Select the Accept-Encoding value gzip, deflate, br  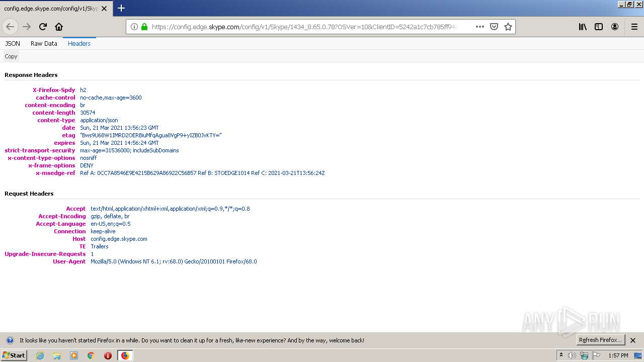click(110, 216)
